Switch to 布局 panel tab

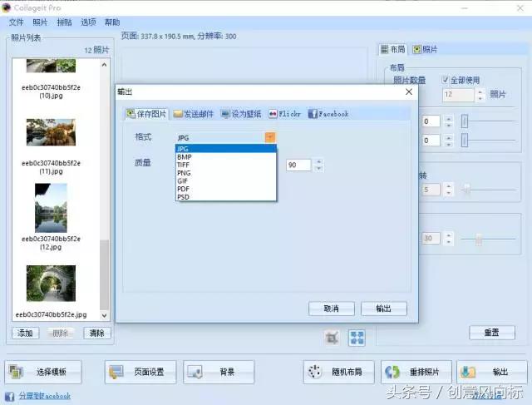(x=392, y=49)
